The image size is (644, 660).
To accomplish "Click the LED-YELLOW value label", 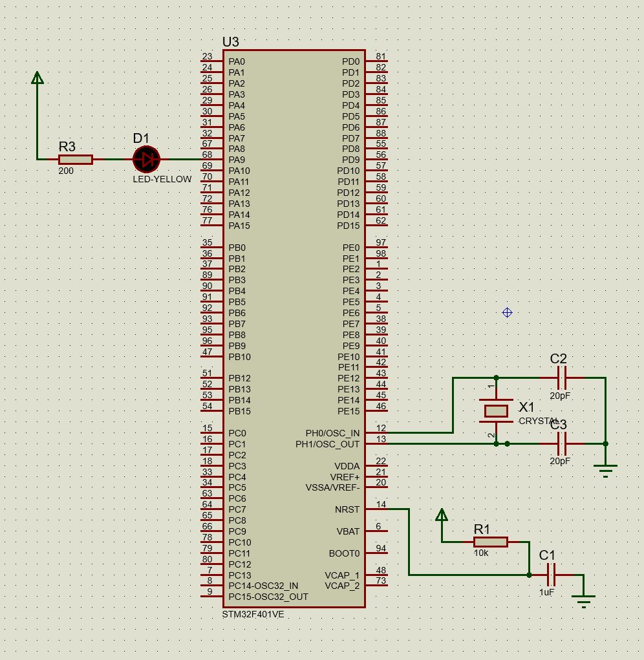I will tap(162, 179).
